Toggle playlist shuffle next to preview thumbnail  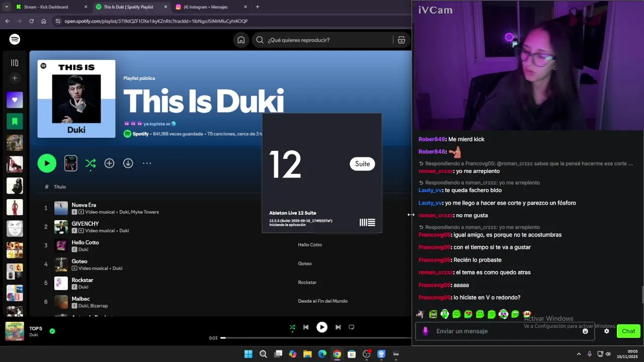point(91,163)
